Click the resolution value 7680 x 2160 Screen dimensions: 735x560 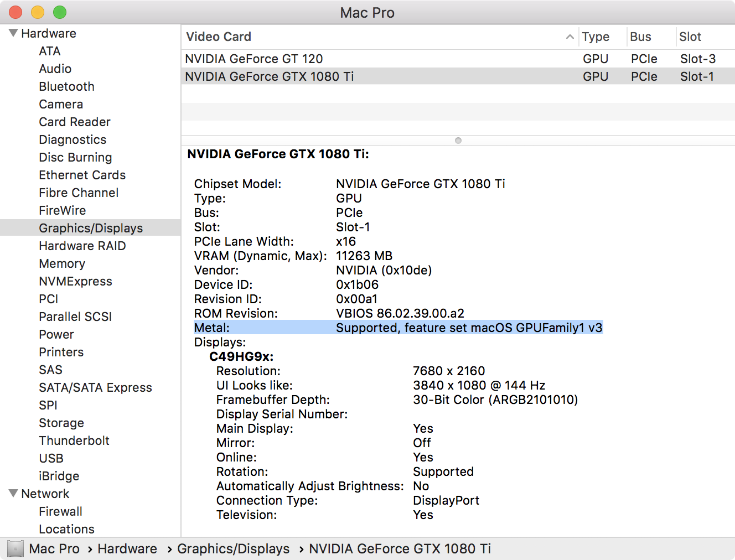(449, 371)
